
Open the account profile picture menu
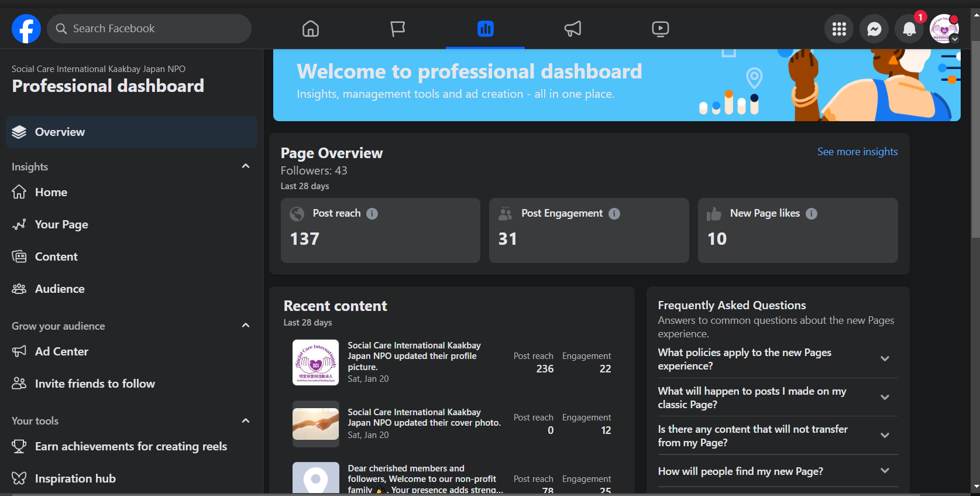pos(944,29)
